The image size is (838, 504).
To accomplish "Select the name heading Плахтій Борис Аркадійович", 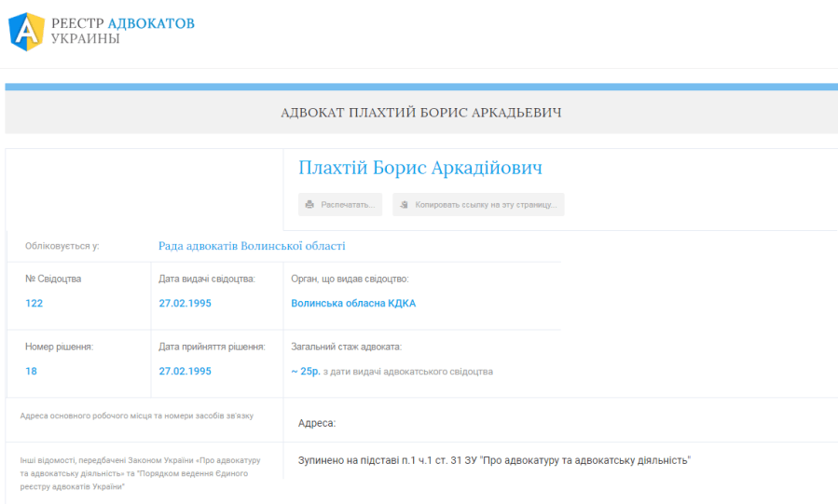I will tap(419, 168).
